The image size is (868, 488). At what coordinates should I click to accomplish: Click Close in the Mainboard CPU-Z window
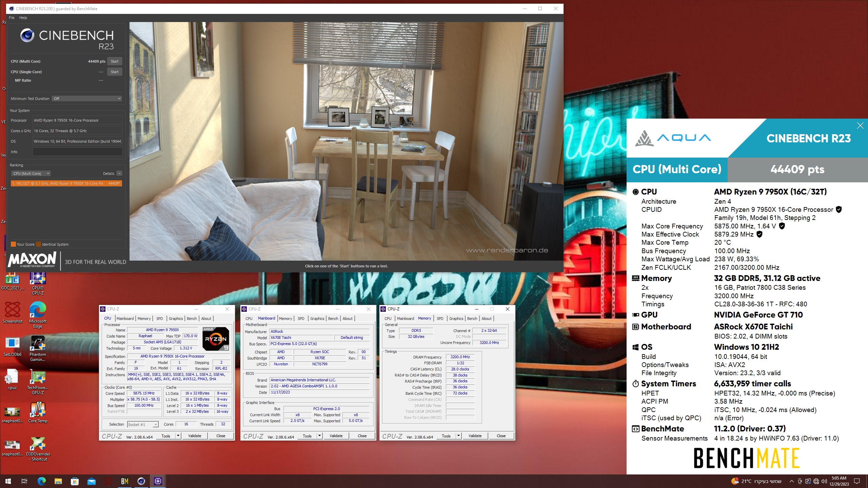coord(362,436)
